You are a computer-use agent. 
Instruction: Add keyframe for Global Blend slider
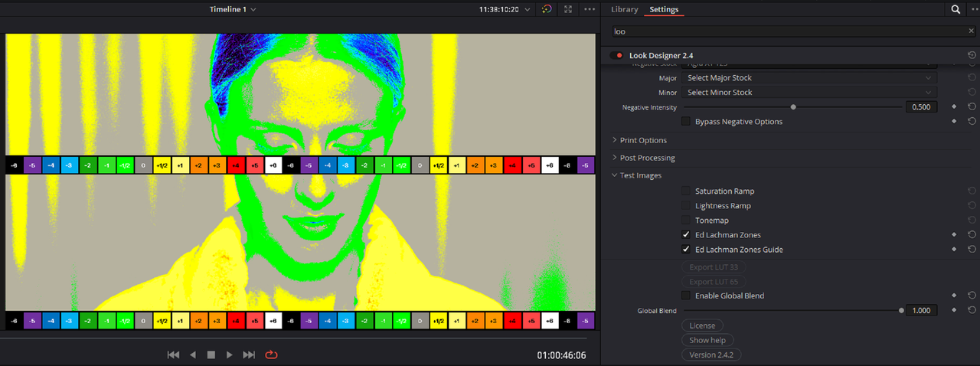954,310
